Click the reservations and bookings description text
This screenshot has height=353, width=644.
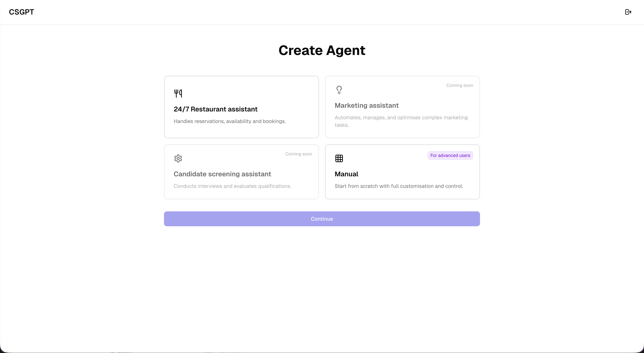pos(230,121)
